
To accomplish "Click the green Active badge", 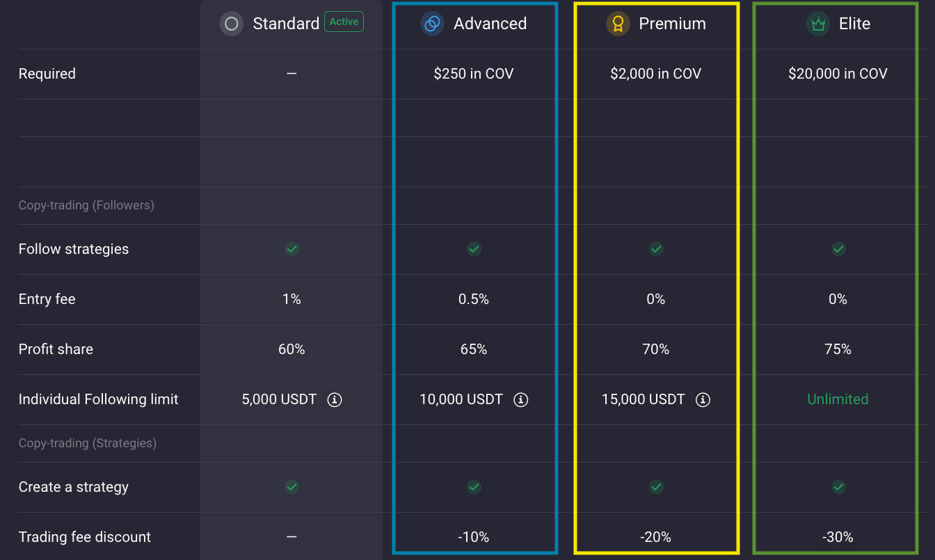I will click(344, 22).
